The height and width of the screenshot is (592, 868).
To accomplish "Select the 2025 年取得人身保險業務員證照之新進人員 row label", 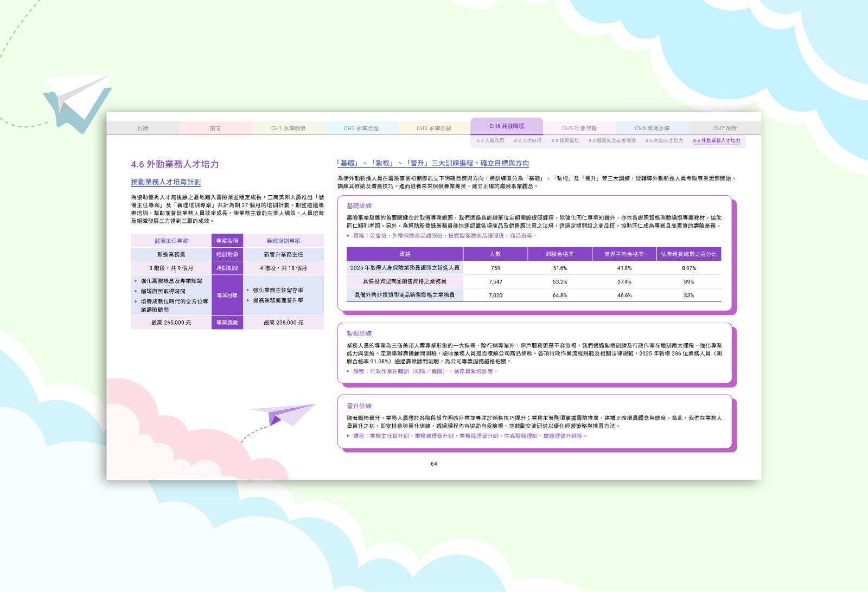I will pyautogui.click(x=405, y=268).
